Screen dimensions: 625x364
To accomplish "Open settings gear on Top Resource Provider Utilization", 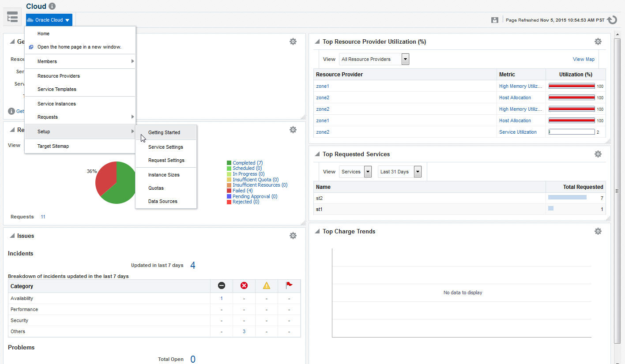I will (x=598, y=41).
